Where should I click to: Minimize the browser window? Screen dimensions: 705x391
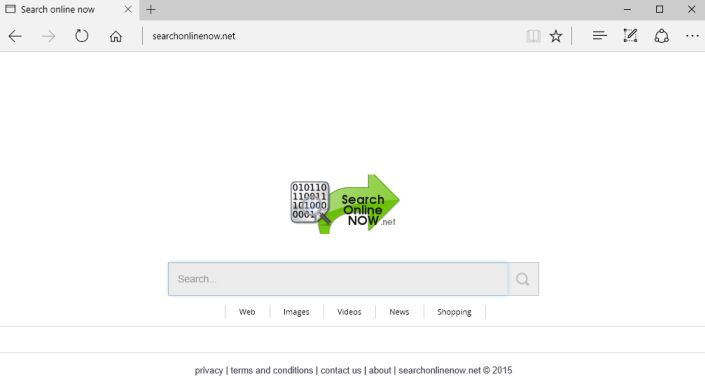[627, 9]
